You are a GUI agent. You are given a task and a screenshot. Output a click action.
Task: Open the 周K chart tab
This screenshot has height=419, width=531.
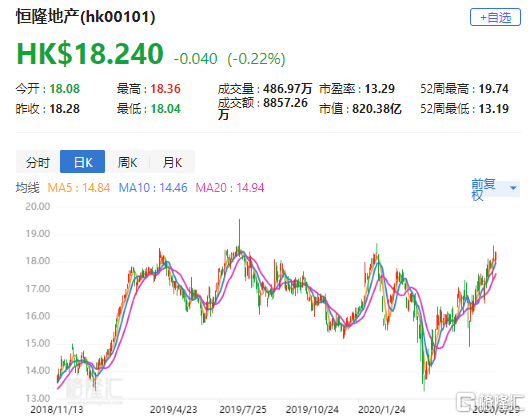(127, 162)
